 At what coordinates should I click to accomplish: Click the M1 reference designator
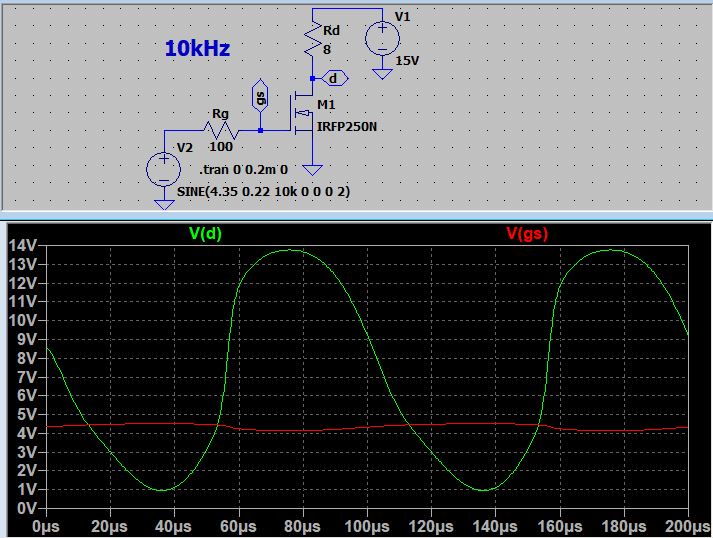click(326, 105)
